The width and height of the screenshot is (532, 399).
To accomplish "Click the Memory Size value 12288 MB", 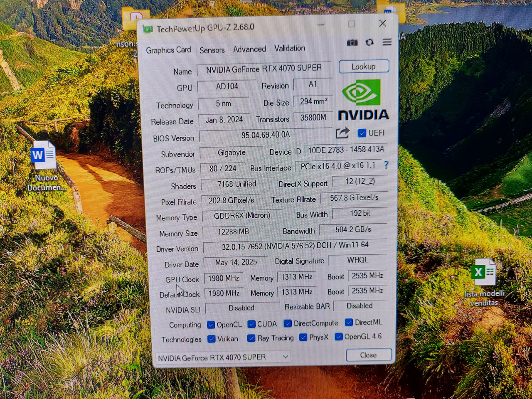I will coord(233,232).
